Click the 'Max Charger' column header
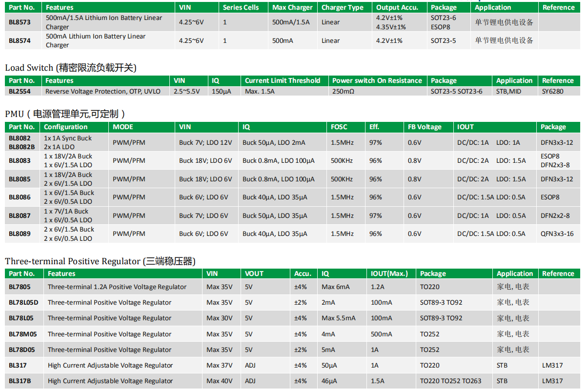588x390 pixels. point(293,7)
